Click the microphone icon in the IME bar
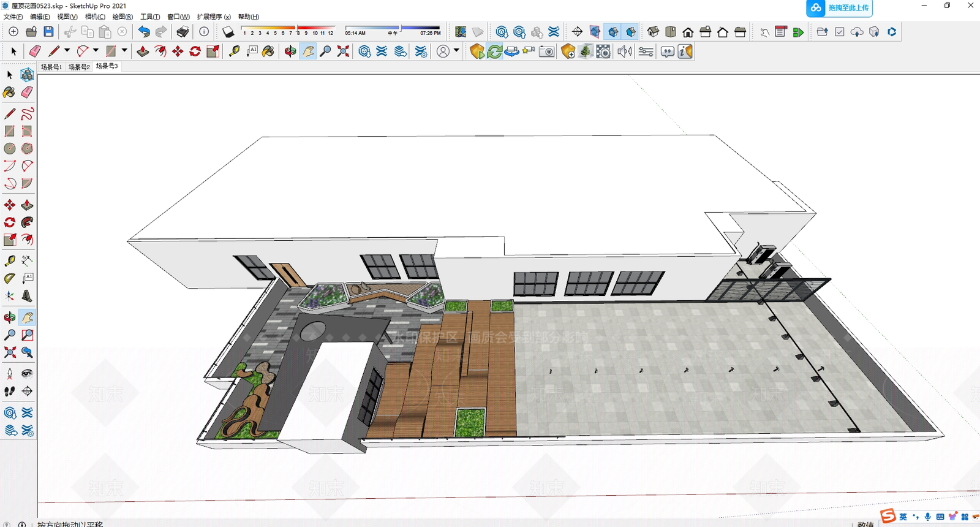980x527 pixels. [928, 517]
